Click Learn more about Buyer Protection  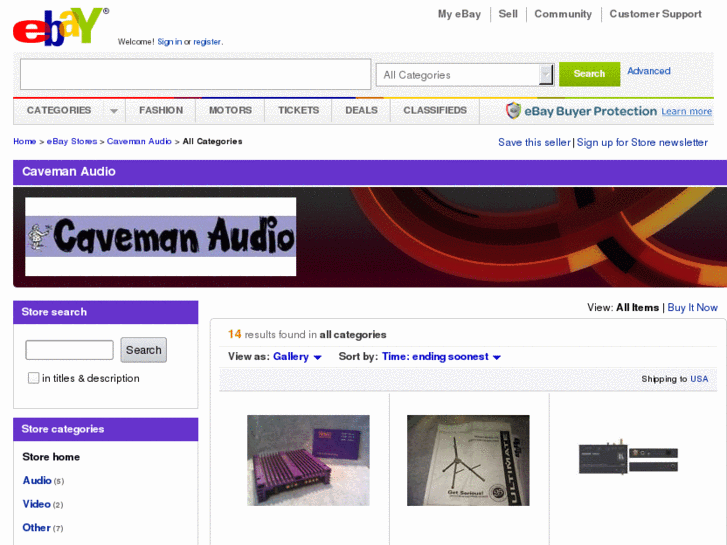click(687, 111)
